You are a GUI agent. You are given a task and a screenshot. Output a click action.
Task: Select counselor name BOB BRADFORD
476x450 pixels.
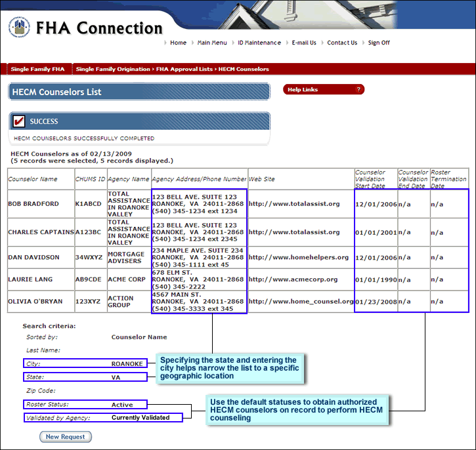33,204
